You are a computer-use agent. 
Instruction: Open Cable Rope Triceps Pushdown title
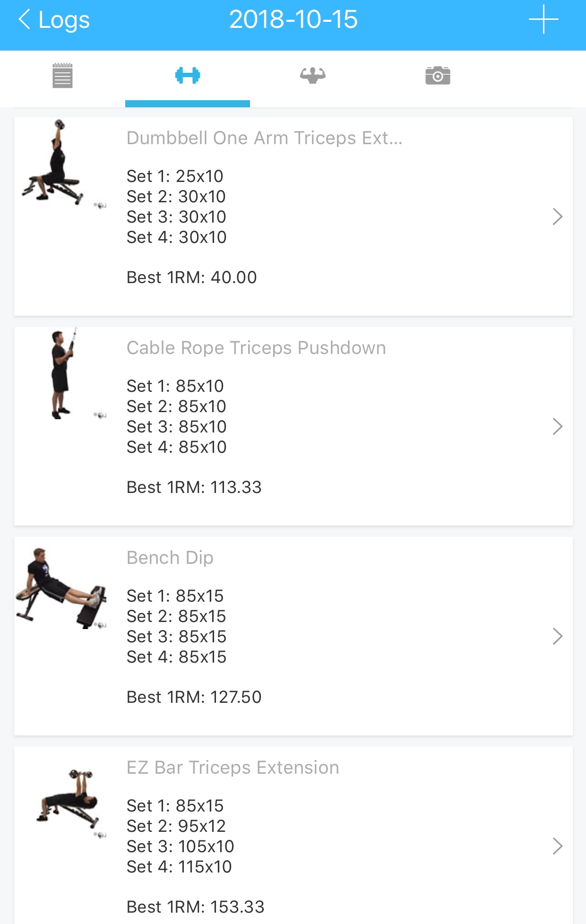(256, 348)
